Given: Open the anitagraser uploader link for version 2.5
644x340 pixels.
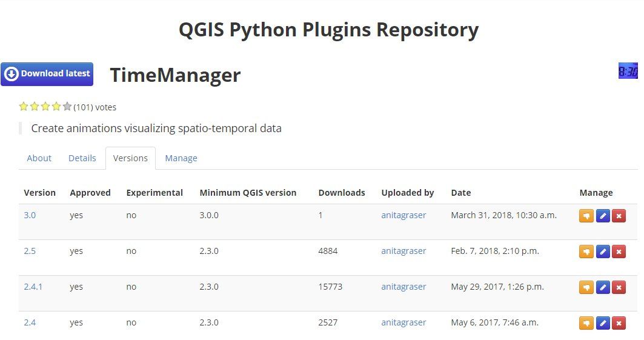Looking at the screenshot, I should [403, 251].
